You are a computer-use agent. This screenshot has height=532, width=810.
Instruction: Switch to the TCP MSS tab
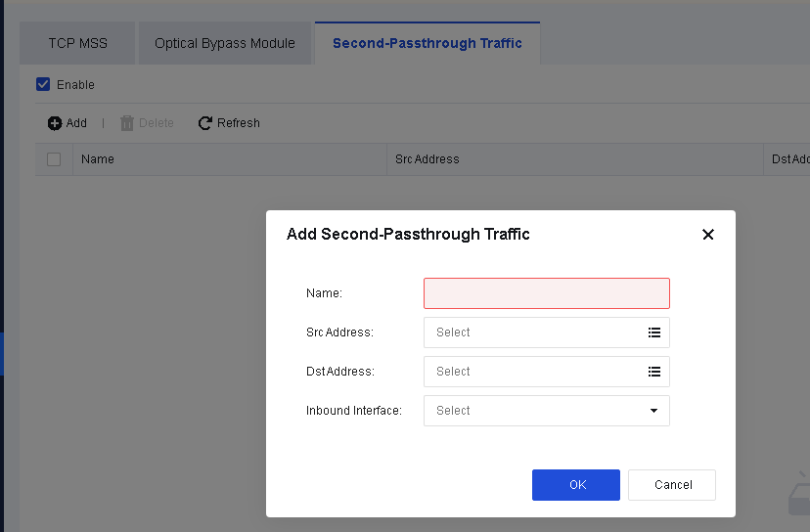[x=78, y=43]
